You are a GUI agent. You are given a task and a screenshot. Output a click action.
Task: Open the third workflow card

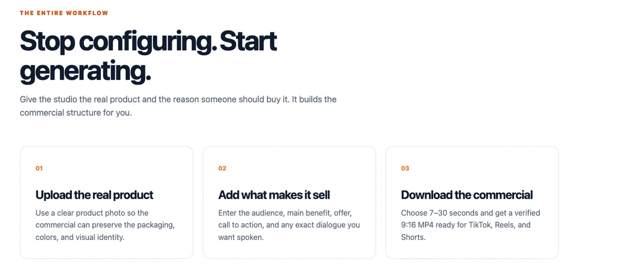click(x=472, y=202)
